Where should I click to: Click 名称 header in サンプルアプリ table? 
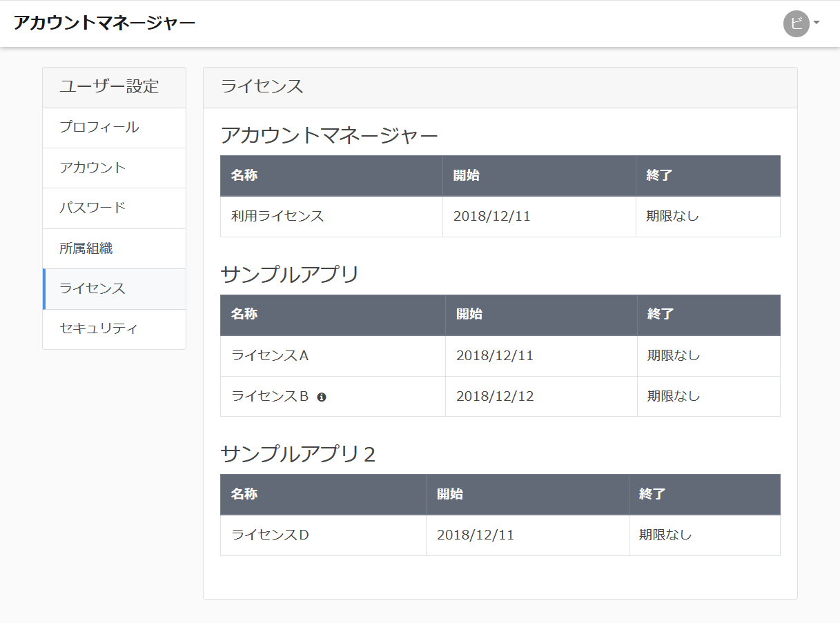point(244,315)
